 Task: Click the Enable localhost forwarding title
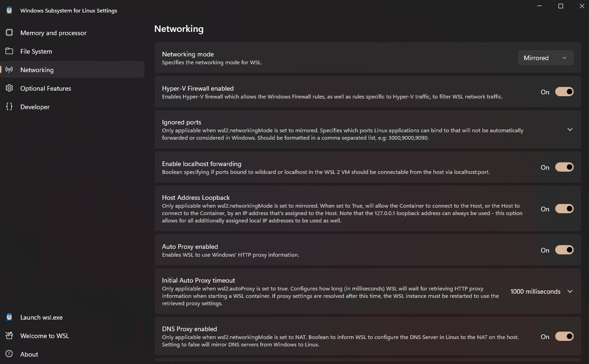pyautogui.click(x=201, y=164)
